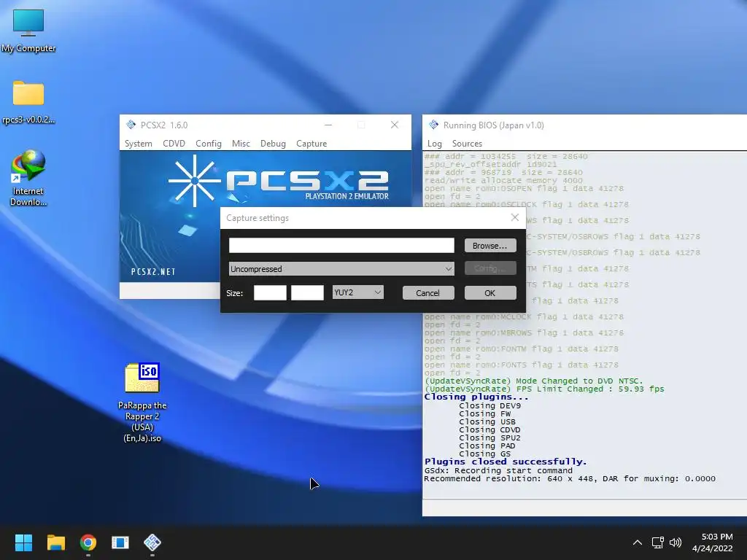Open the CDVD menu
Viewport: 747px width, 560px height.
(174, 144)
